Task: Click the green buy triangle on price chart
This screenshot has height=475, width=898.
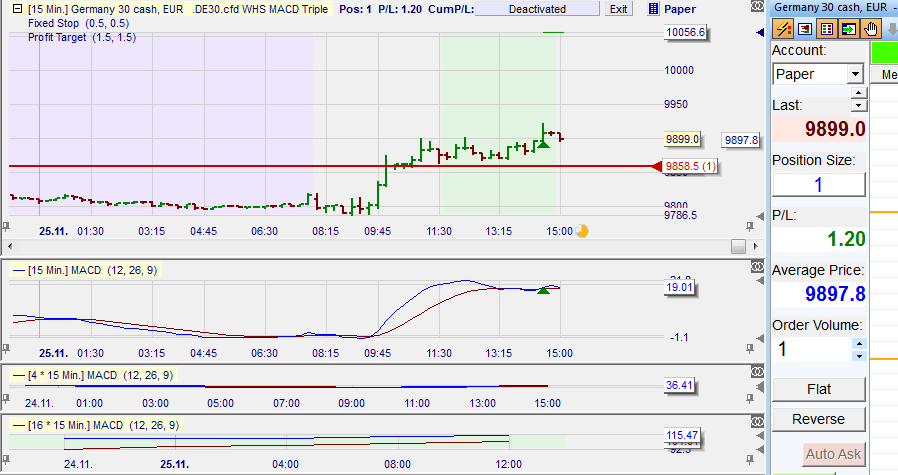Action: tap(543, 144)
